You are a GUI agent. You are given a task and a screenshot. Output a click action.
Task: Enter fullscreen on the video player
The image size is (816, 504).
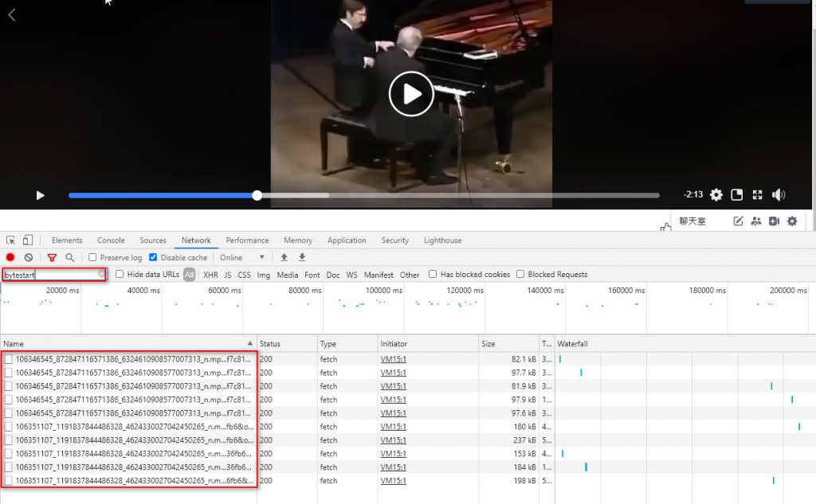coord(758,195)
